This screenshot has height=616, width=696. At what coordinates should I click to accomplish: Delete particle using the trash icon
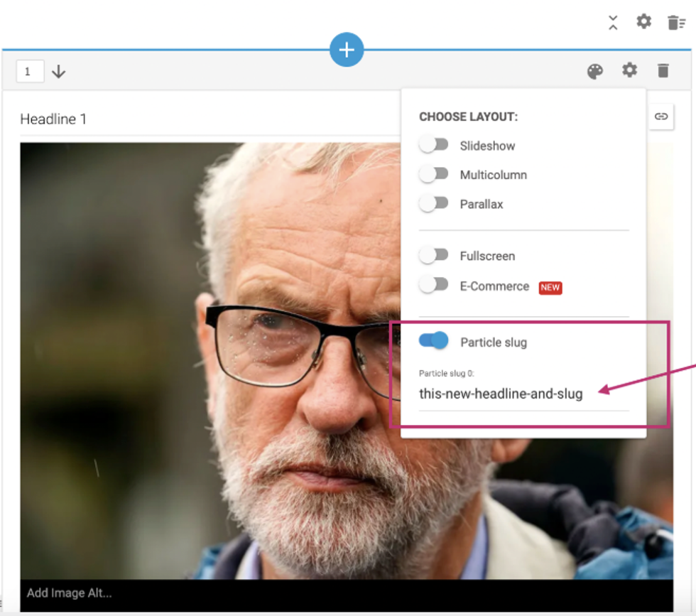[663, 70]
